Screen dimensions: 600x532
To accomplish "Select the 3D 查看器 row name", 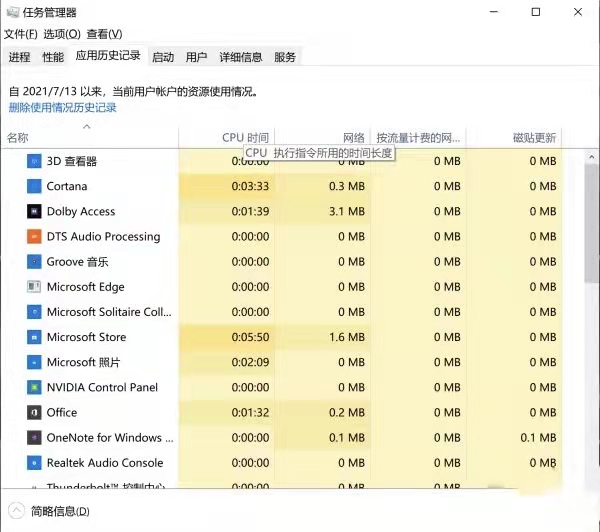I will 72,161.
